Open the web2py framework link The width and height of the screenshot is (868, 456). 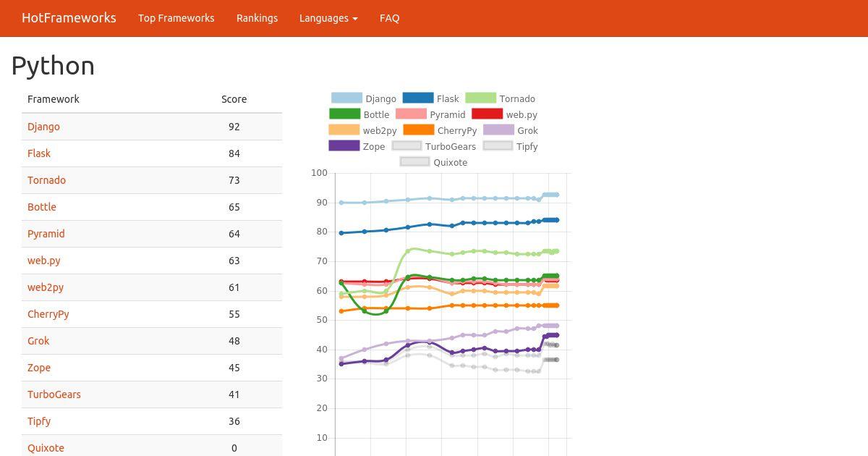(x=46, y=287)
